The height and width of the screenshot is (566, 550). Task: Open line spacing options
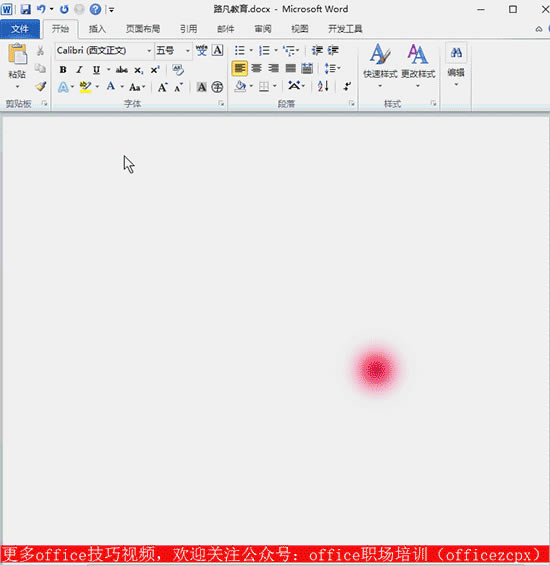click(x=332, y=68)
